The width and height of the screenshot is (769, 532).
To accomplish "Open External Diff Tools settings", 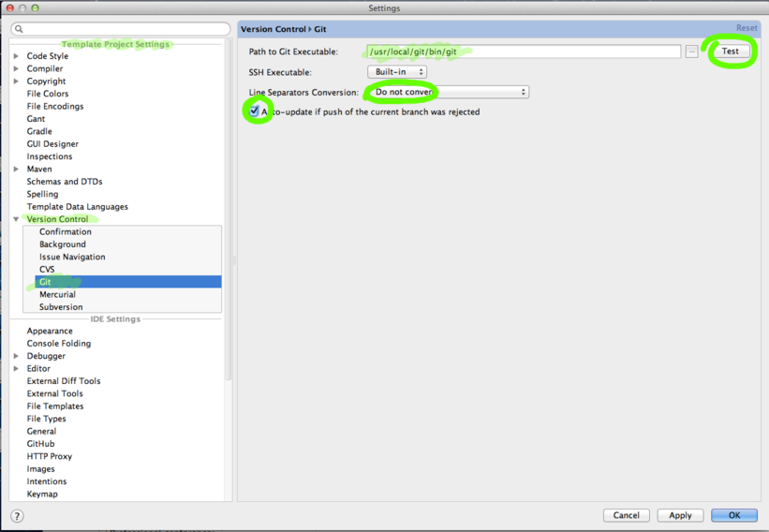I will [x=64, y=381].
